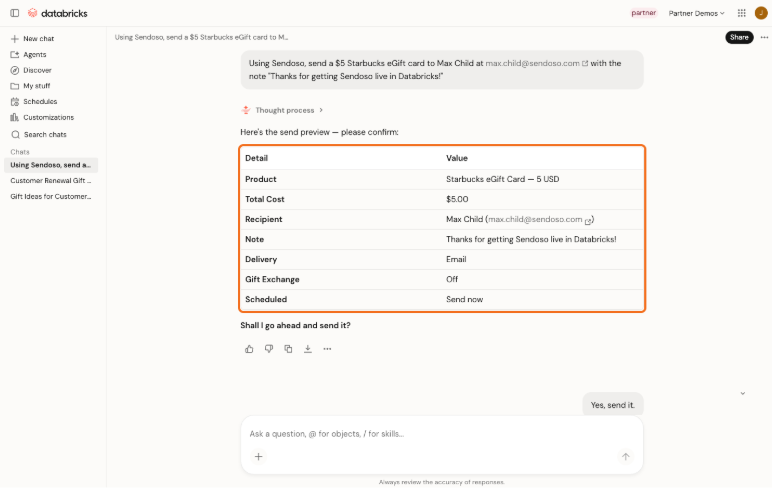Click the send arrow button
772x488 pixels.
coord(625,457)
